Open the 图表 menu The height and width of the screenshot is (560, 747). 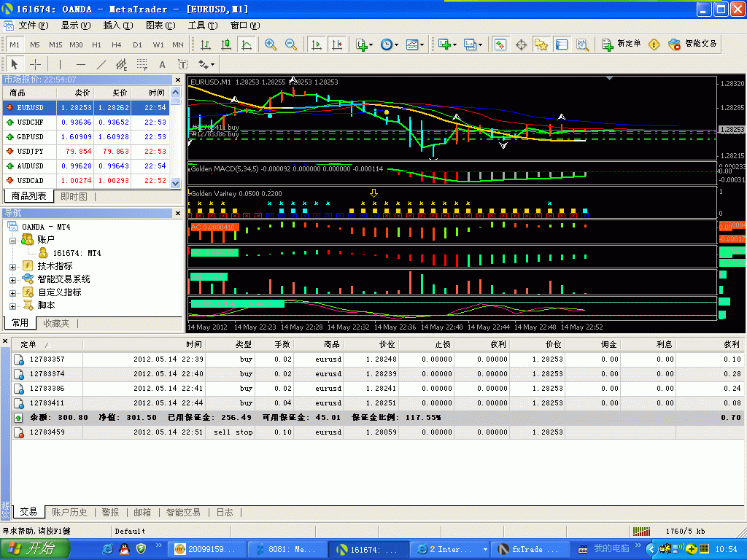point(160,26)
